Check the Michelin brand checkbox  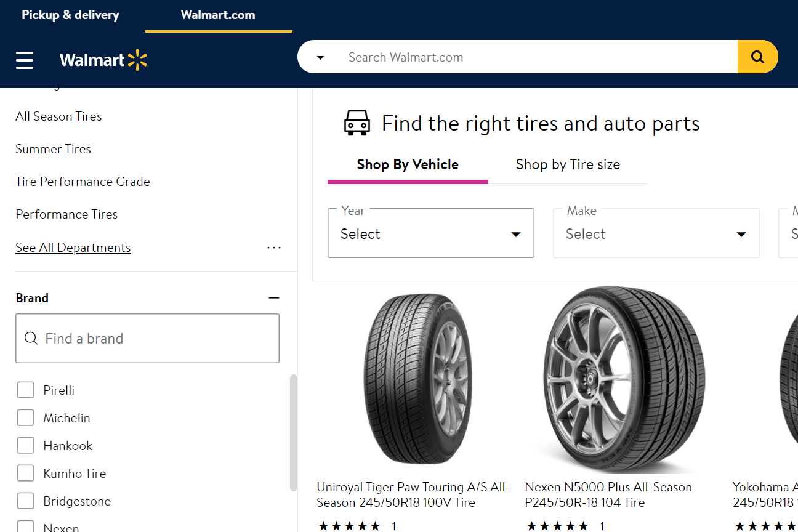pos(25,417)
